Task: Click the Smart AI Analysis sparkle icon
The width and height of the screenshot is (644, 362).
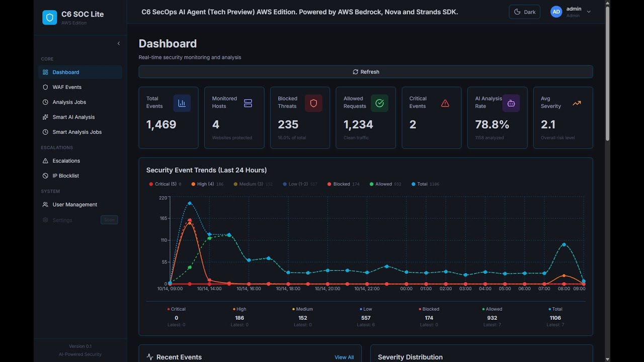Action: pyautogui.click(x=45, y=117)
